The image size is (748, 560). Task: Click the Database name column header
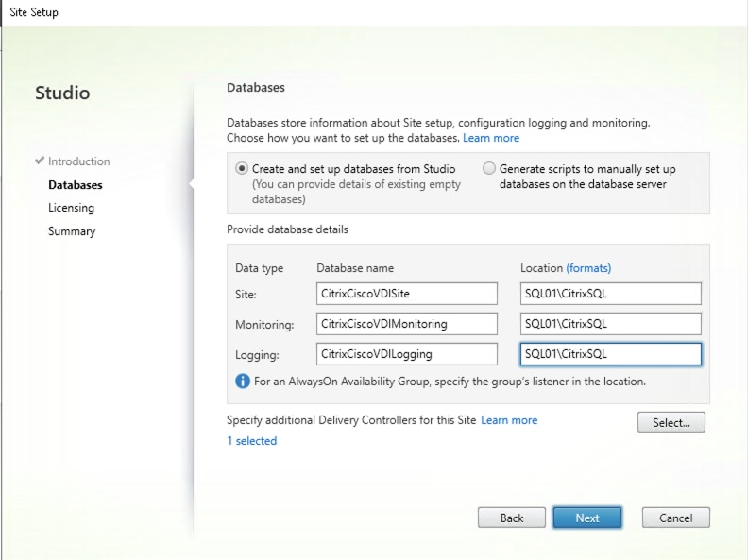[355, 268]
